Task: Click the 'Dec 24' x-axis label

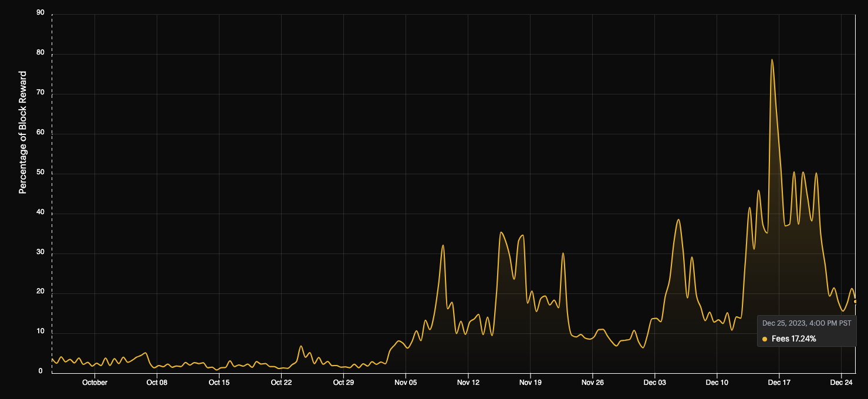Action: (842, 383)
